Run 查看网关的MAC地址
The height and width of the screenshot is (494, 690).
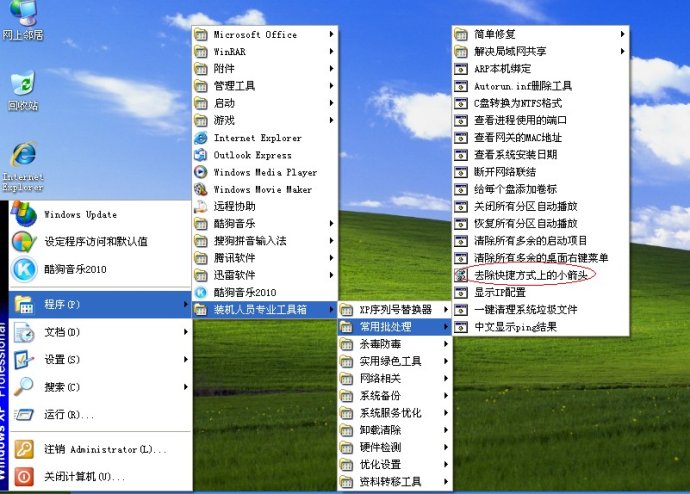[541, 138]
